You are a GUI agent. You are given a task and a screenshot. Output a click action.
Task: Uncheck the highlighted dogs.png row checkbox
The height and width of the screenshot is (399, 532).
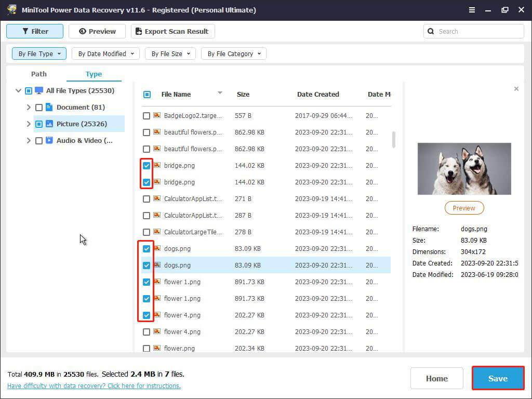(x=146, y=265)
